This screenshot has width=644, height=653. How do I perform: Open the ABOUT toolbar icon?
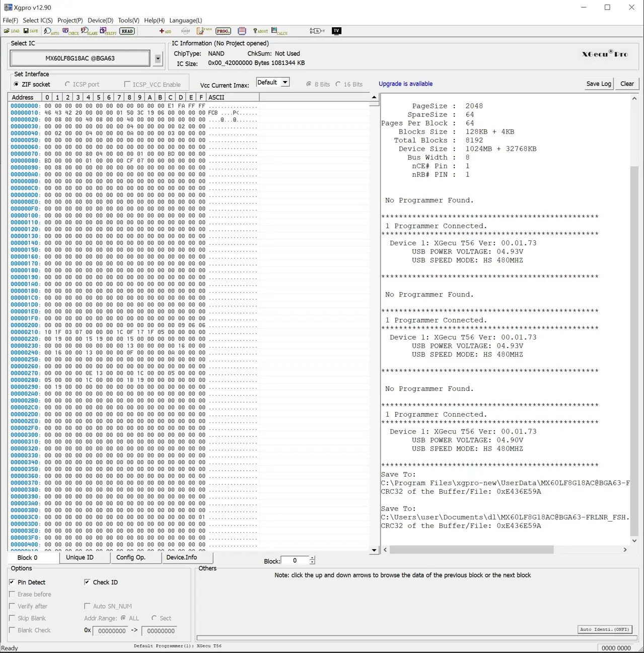(x=260, y=31)
